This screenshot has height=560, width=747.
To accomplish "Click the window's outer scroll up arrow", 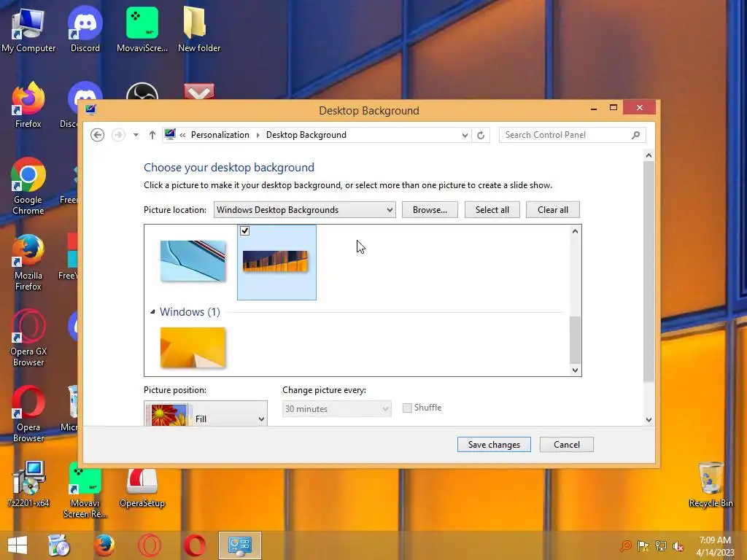I will point(649,155).
